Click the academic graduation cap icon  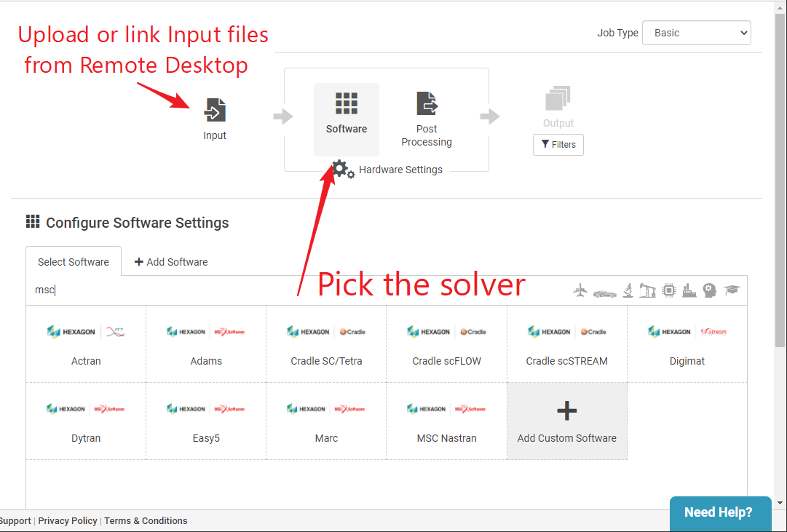(732, 290)
